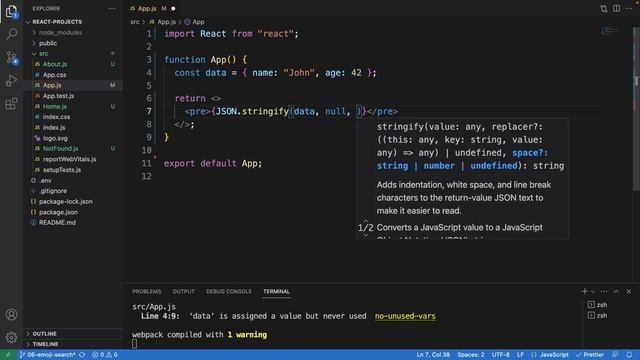
Task: Open the Extensions view
Action: tap(11, 104)
